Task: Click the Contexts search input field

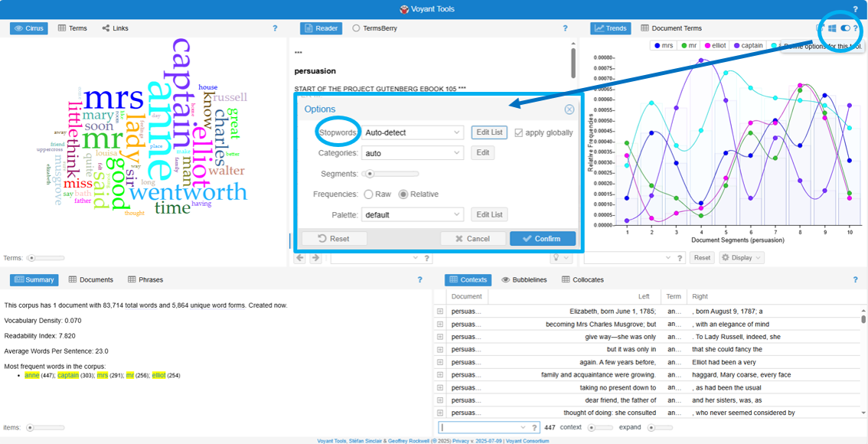Action: click(482, 428)
